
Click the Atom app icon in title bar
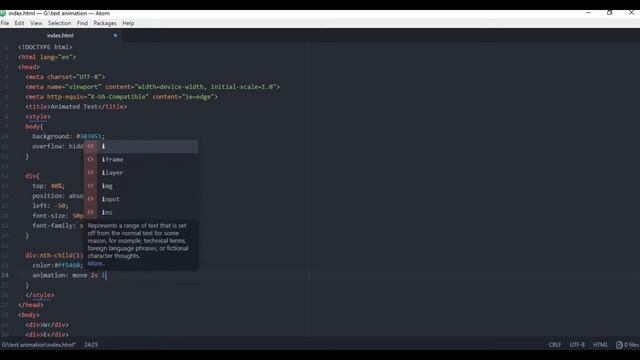pyautogui.click(x=3, y=13)
